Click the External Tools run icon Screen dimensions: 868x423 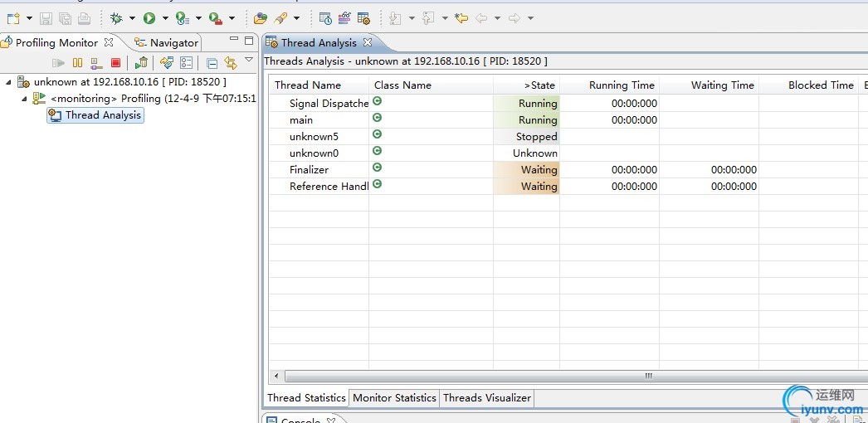pos(215,18)
